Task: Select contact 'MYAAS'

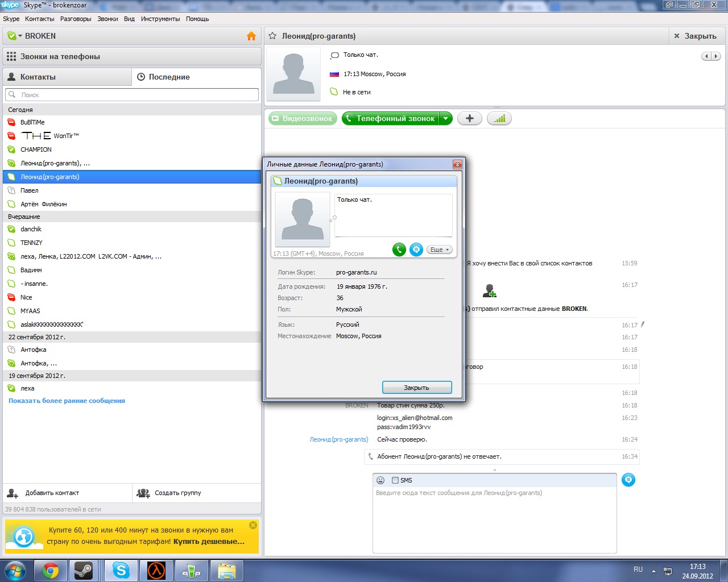Action: (132, 311)
